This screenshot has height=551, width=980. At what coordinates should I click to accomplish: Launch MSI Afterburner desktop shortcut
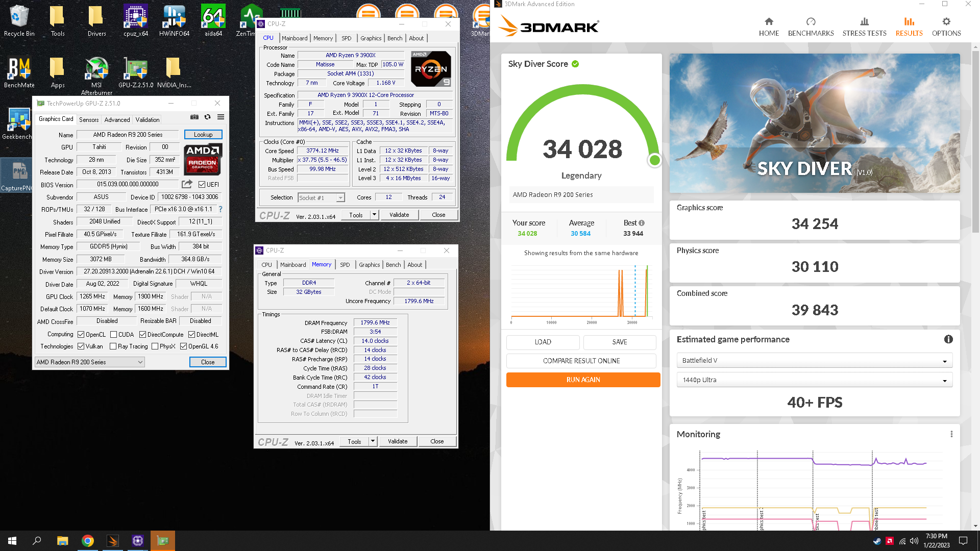click(96, 76)
